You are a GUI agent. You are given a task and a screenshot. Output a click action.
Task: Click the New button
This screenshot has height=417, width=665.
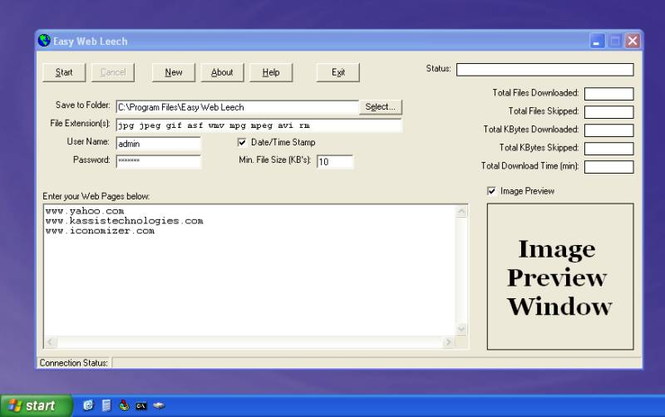click(173, 73)
